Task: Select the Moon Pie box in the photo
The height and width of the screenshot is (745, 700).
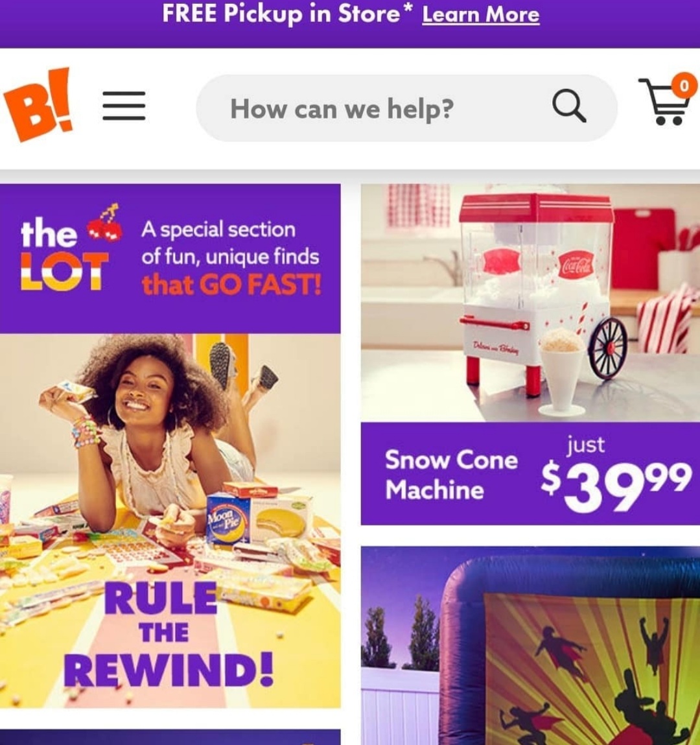Action: (x=228, y=519)
